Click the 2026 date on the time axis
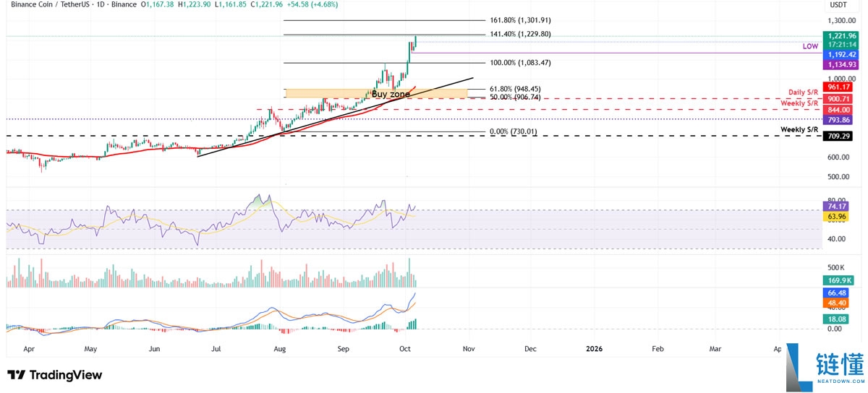 click(594, 348)
